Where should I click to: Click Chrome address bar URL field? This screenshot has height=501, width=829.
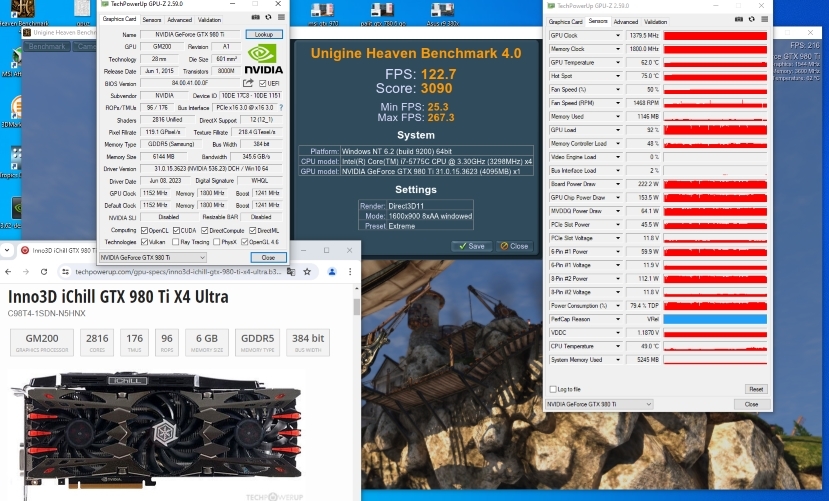coord(178,272)
